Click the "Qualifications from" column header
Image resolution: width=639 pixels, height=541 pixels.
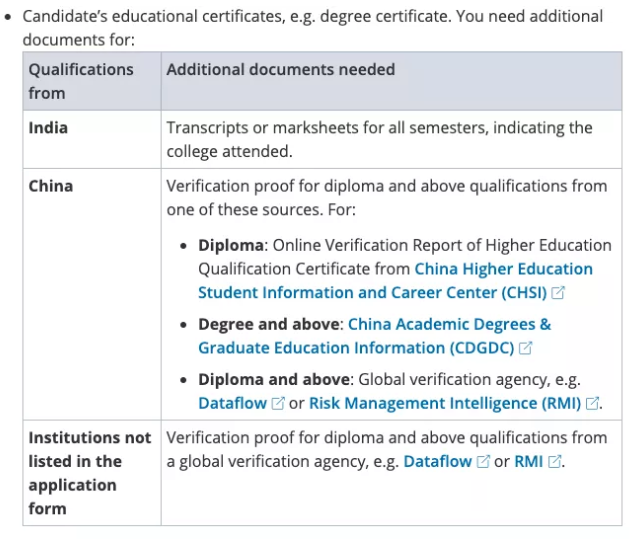pyautogui.click(x=80, y=81)
